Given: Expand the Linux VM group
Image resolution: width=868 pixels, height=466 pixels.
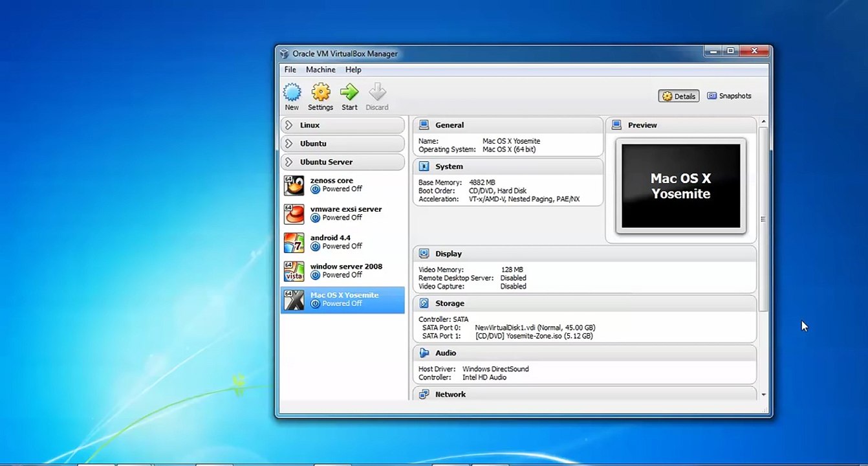Looking at the screenshot, I should (x=289, y=125).
